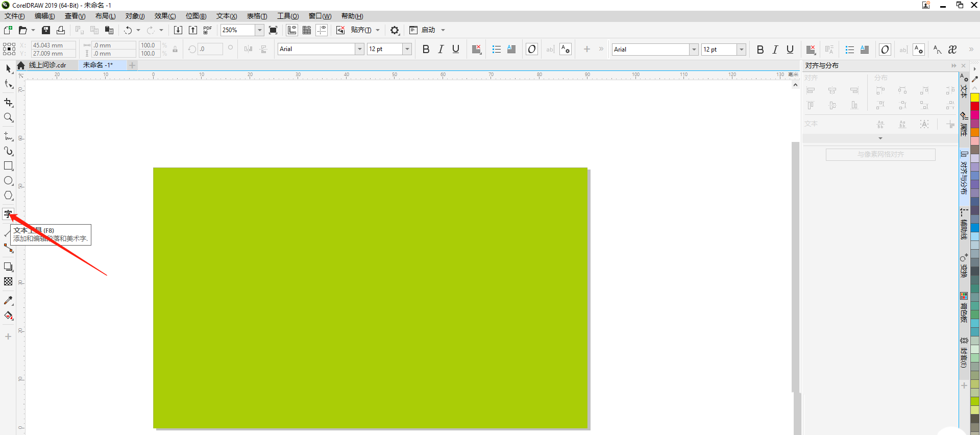Click the Save disk icon
Image resolution: width=980 pixels, height=435 pixels.
click(x=46, y=30)
